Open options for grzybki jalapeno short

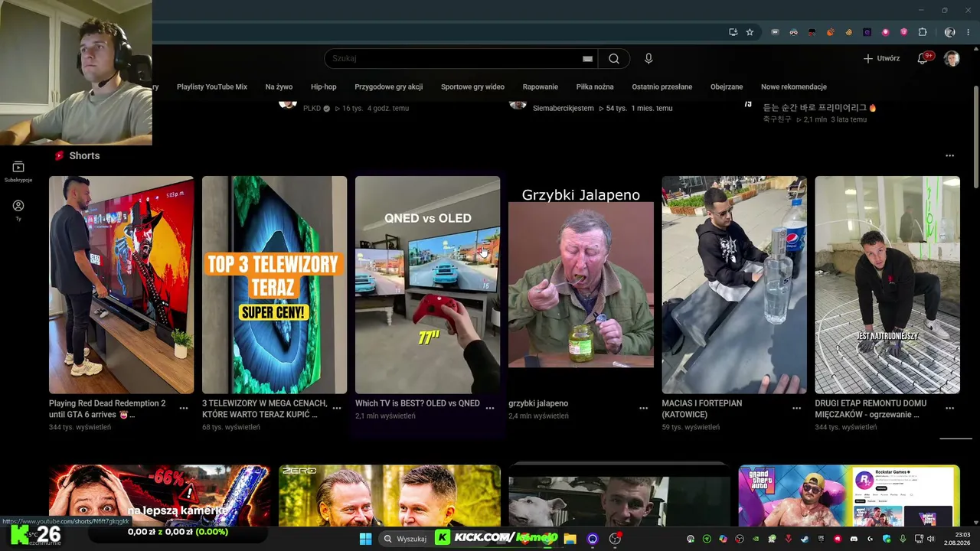[643, 409]
